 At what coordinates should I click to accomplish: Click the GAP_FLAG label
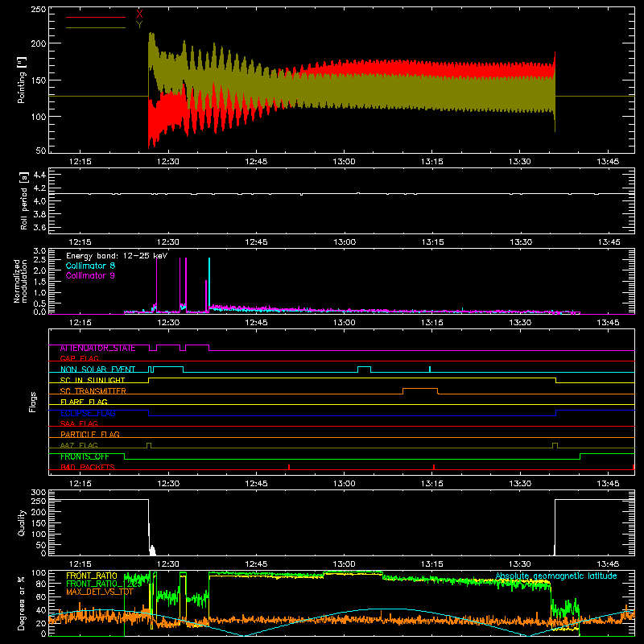tap(79, 358)
